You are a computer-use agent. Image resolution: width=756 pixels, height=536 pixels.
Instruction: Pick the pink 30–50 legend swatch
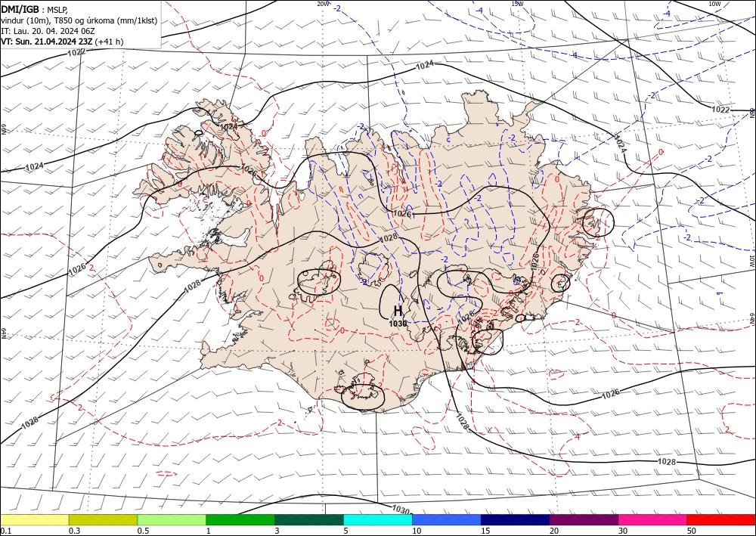(x=653, y=520)
